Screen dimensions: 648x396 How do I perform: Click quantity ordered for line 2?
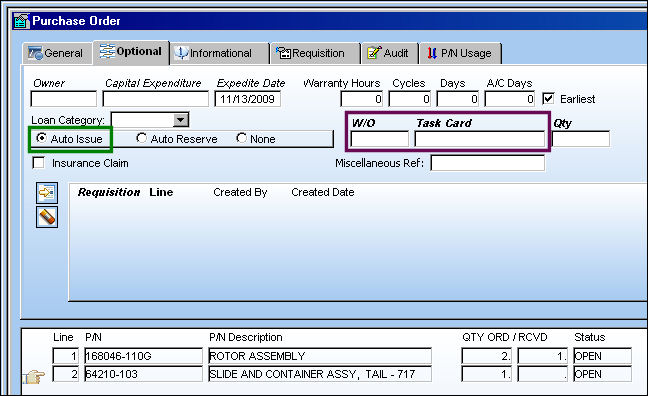(x=486, y=374)
